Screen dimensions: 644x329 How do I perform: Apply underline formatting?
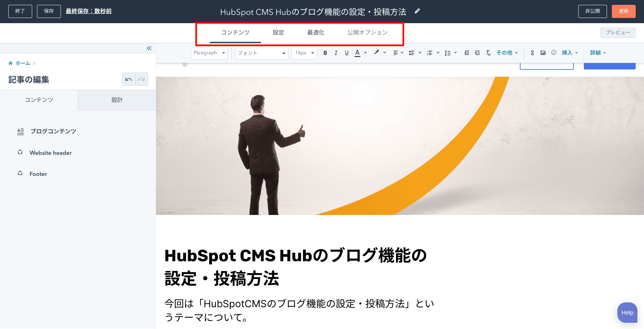point(347,53)
